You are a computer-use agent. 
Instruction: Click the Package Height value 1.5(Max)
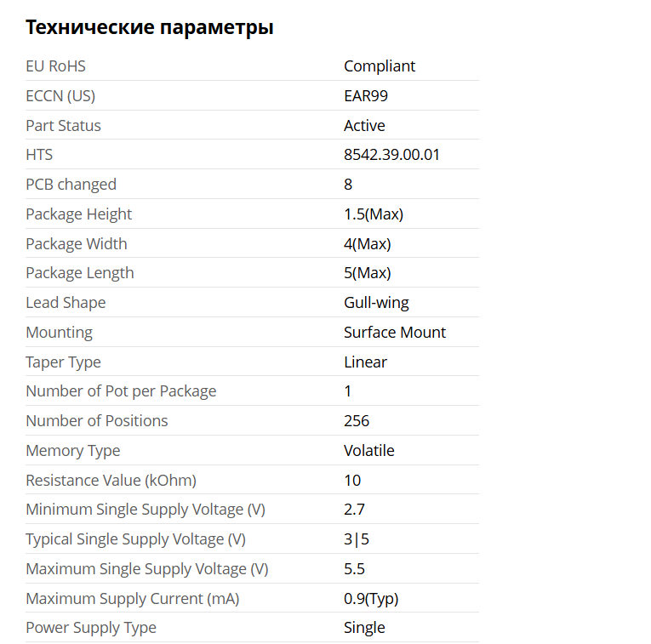click(x=374, y=214)
